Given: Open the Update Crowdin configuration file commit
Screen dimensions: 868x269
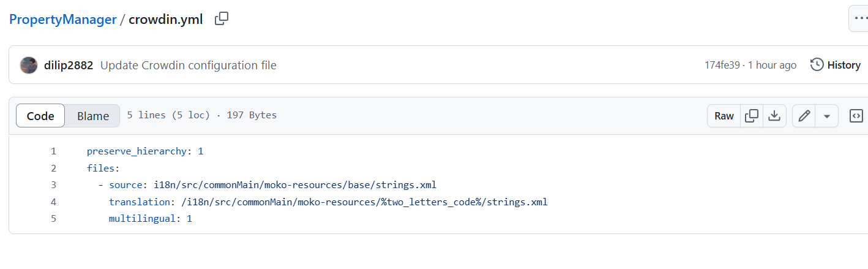Looking at the screenshot, I should point(189,65).
